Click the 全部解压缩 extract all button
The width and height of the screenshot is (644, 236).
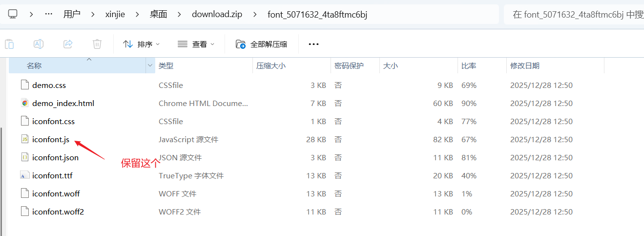point(261,44)
